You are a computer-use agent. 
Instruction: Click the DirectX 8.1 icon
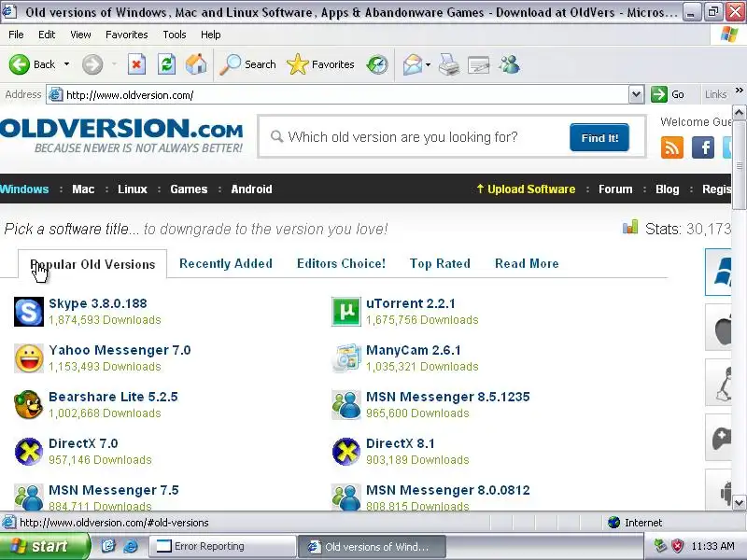pyautogui.click(x=346, y=452)
